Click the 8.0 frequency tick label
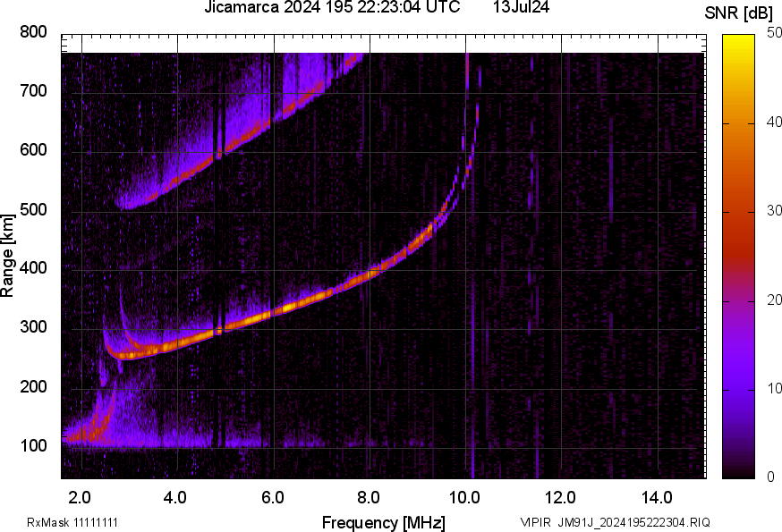 point(368,497)
